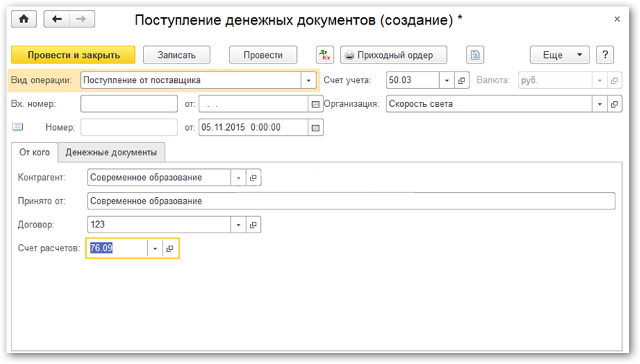This screenshot has width=640, height=364.
Task: Open the document report icon next to Приходный ордер
Action: [475, 55]
